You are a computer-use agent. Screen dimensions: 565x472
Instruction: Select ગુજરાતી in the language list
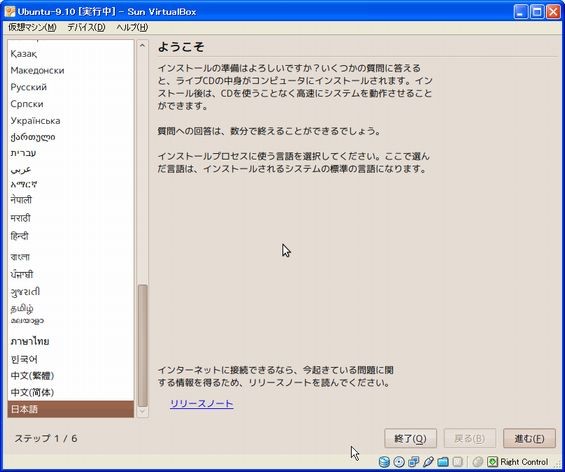(x=71, y=292)
